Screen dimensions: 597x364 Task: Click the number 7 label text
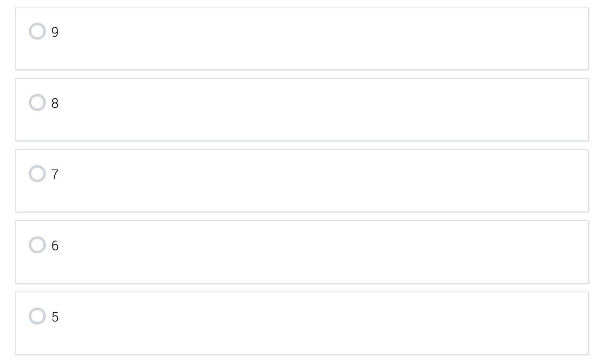point(55,175)
